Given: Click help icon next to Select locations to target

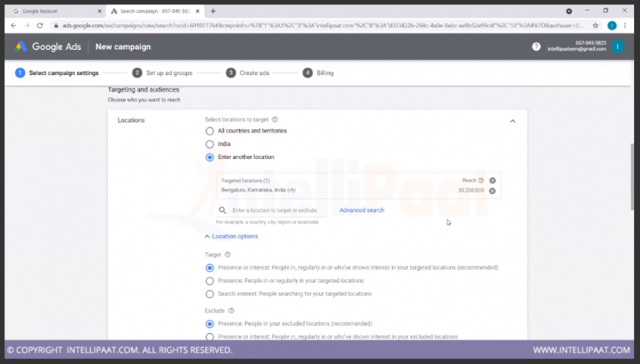Looking at the screenshot, I should (x=275, y=120).
